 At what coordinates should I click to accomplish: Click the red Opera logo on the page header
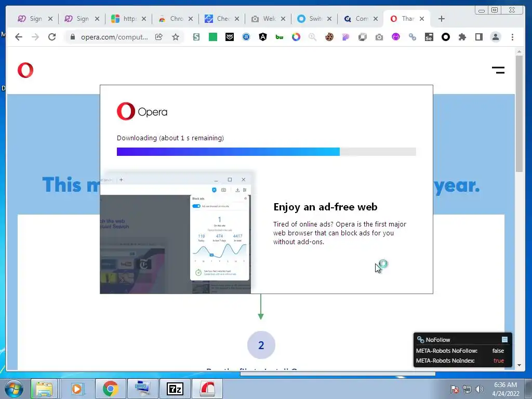point(25,70)
